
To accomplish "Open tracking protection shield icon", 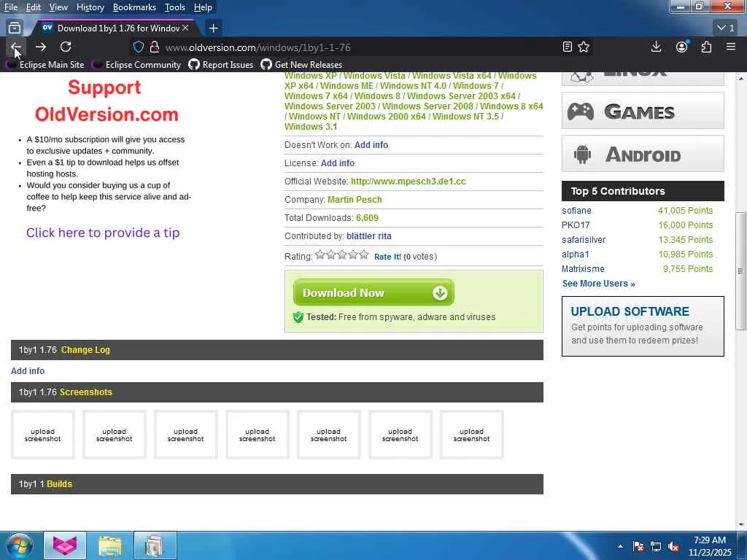I will pyautogui.click(x=138, y=47).
